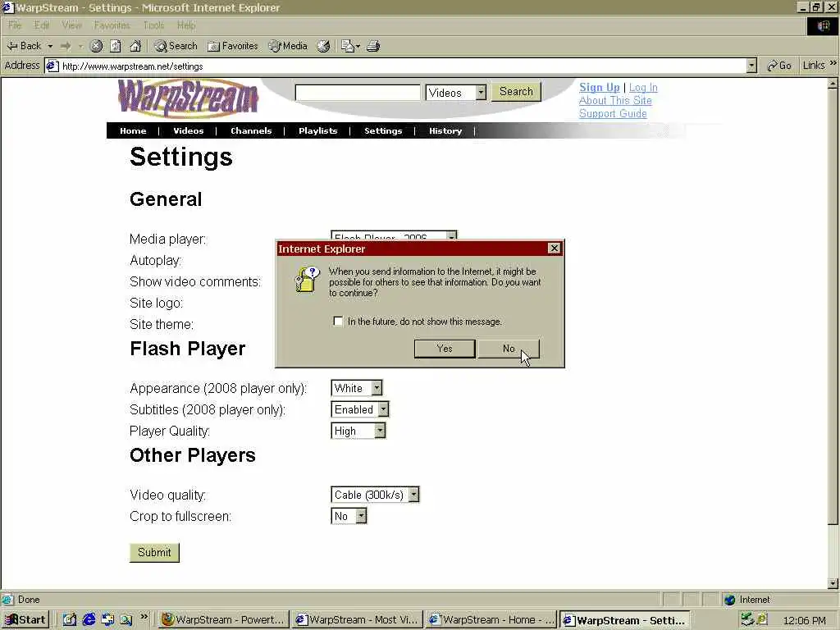Viewport: 840px width, 630px height.
Task: Click the History toolbar icon
Action: (x=323, y=46)
